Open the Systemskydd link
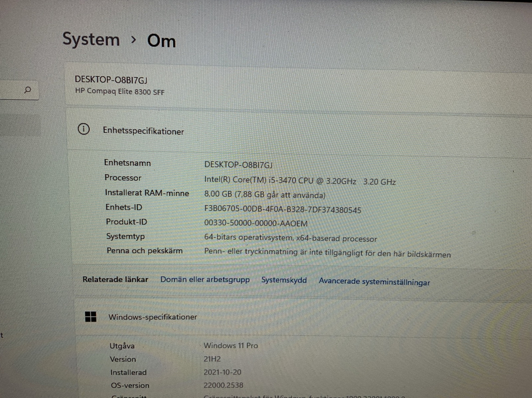Viewport: 532px width, 398px height. pos(284,280)
